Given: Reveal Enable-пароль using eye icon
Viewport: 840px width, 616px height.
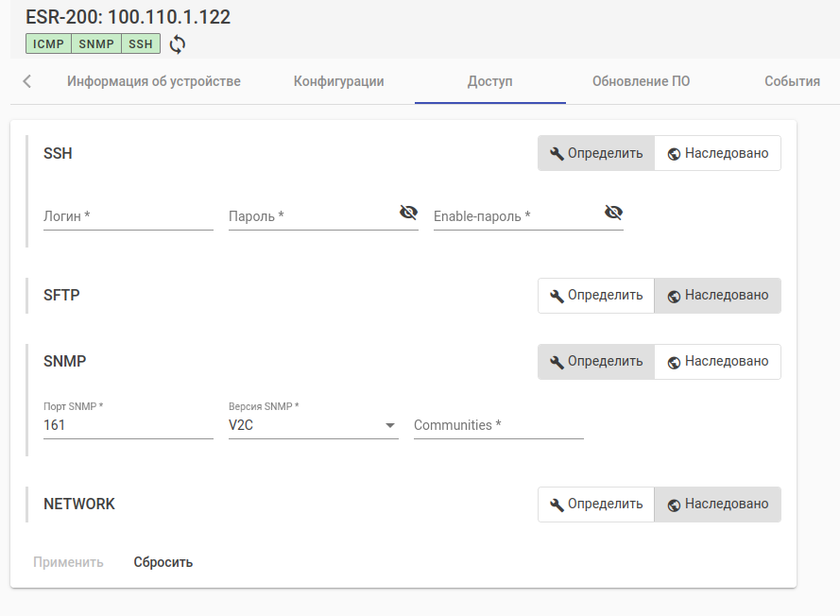Looking at the screenshot, I should [613, 213].
